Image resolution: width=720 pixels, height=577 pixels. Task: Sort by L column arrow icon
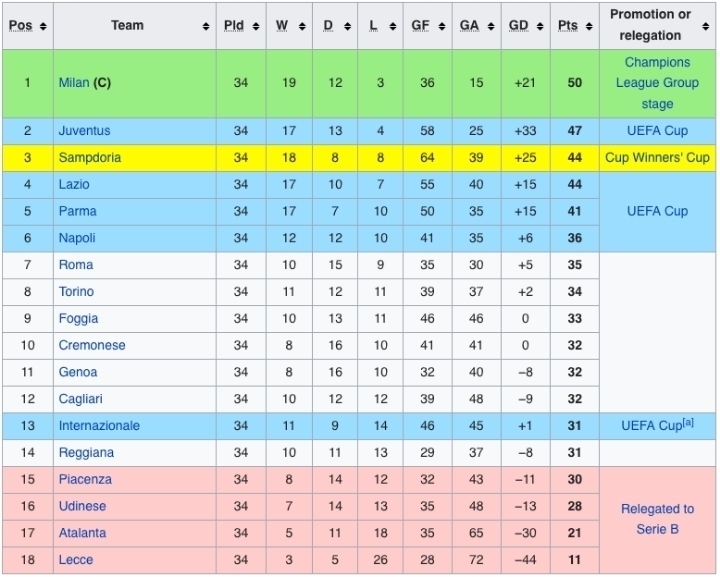pyautogui.click(x=396, y=26)
